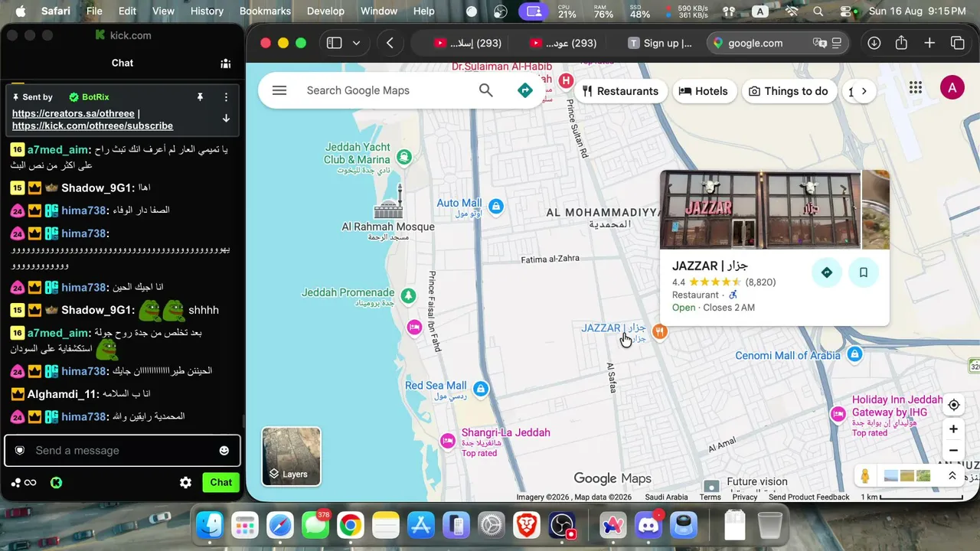Screen dimensions: 980x551
Task: Expand Safari sidebar options chevron
Action: (356, 43)
